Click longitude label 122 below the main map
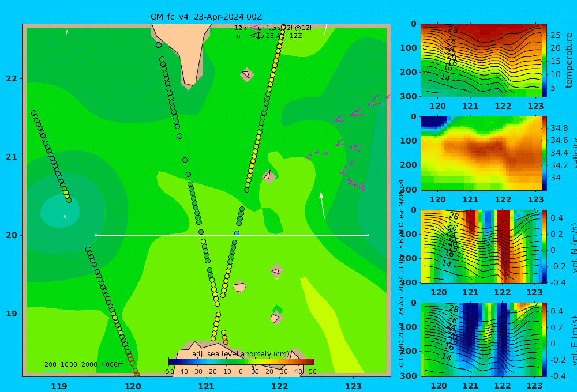The width and height of the screenshot is (577, 392). click(280, 386)
